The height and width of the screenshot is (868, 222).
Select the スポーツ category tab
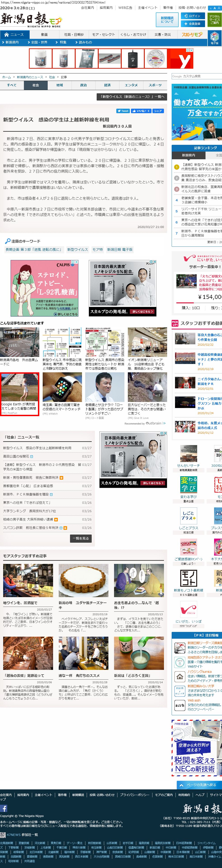155,85
